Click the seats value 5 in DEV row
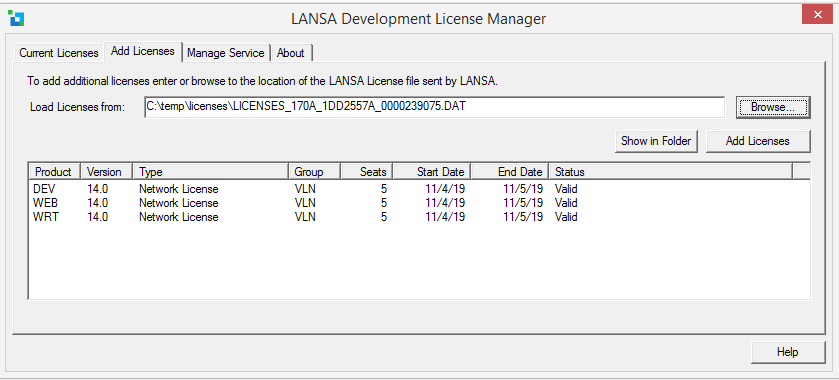This screenshot has height=380, width=839. coord(384,189)
